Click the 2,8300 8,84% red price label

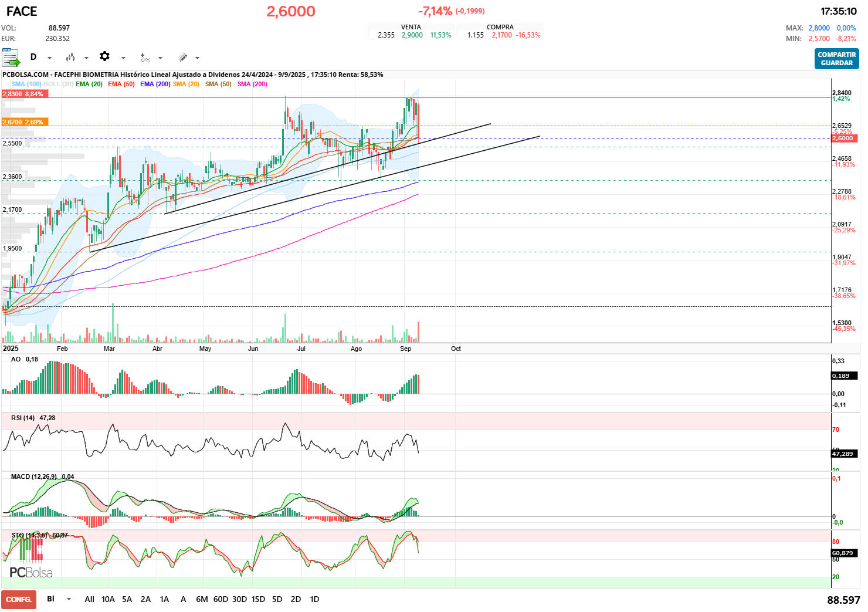25,94
